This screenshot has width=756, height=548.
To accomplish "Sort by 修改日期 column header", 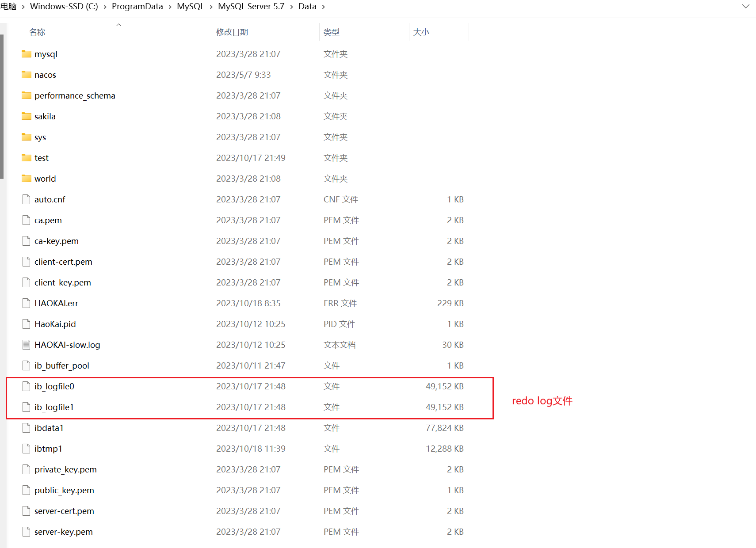I will tap(232, 32).
